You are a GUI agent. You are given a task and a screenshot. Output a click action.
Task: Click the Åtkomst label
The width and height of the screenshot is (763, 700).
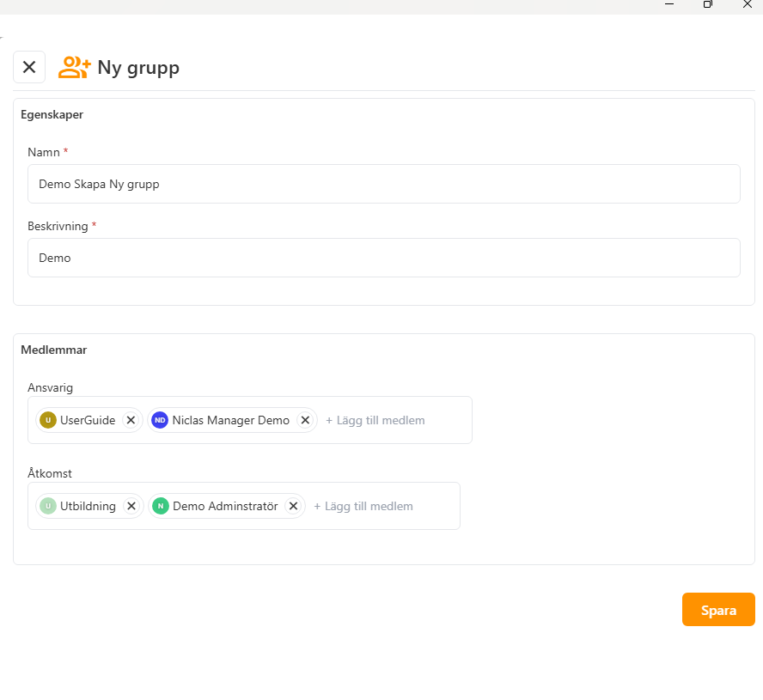tap(50, 473)
